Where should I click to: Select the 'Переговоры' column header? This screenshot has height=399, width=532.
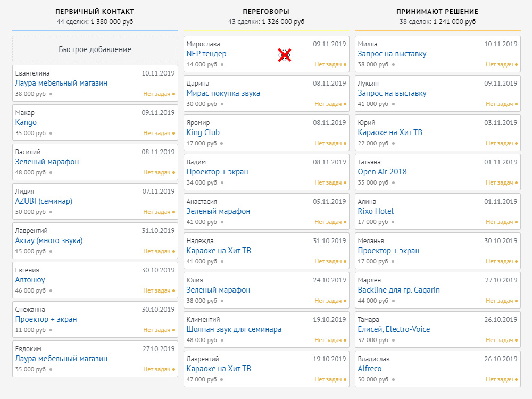[x=266, y=11]
